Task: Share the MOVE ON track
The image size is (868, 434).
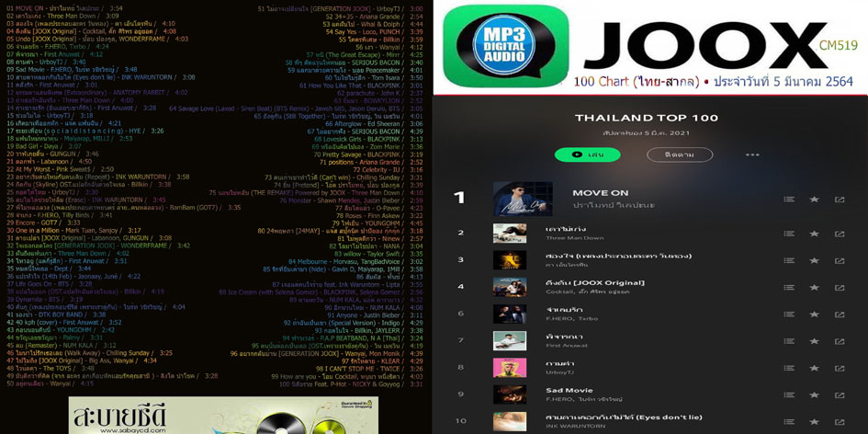Action: (x=840, y=200)
